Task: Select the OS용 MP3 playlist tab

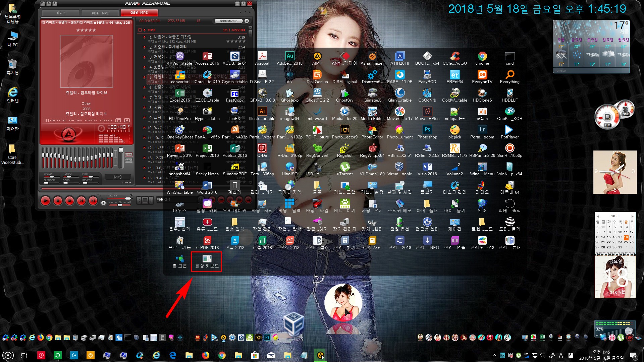Action: tap(139, 13)
